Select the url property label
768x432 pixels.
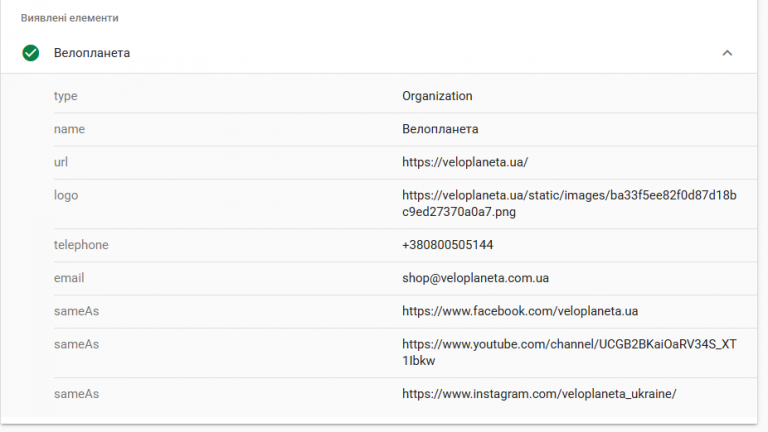coord(61,162)
